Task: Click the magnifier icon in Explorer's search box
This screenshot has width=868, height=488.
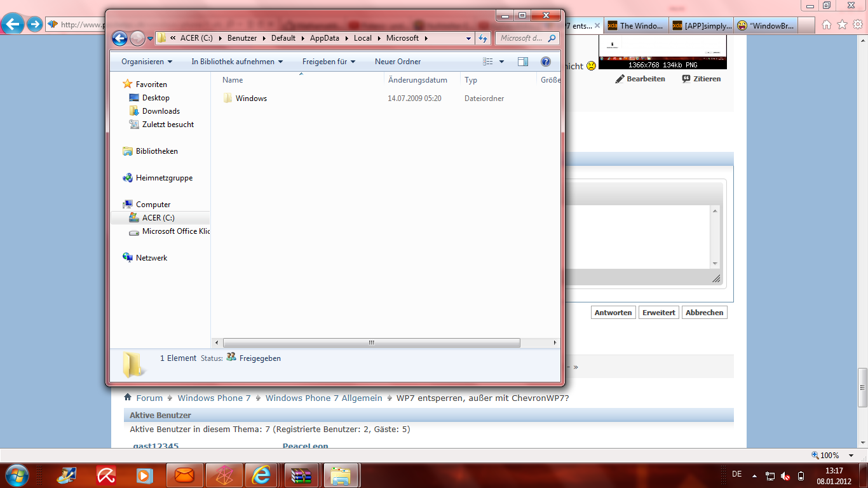Action: coord(552,38)
